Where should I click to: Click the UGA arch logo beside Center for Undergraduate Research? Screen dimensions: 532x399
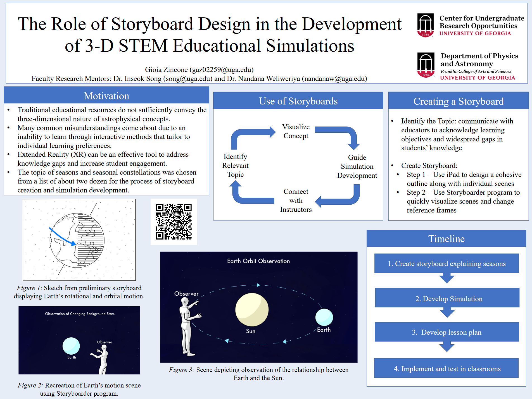click(425, 25)
